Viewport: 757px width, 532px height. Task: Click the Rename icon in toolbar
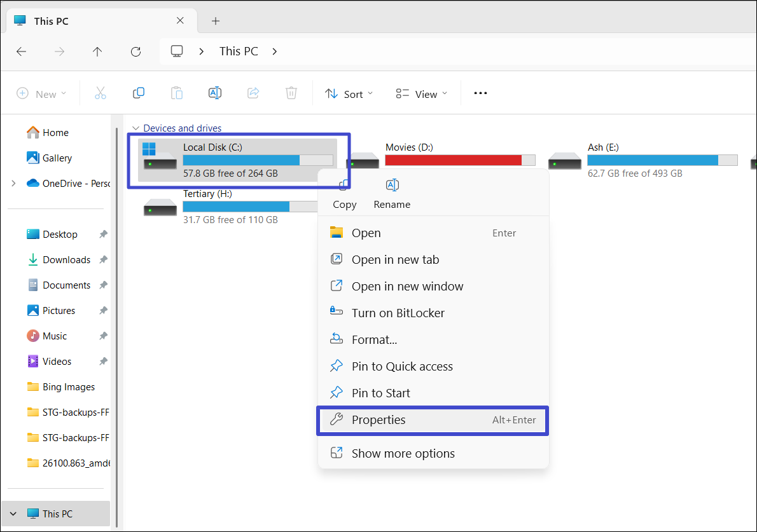pos(215,93)
